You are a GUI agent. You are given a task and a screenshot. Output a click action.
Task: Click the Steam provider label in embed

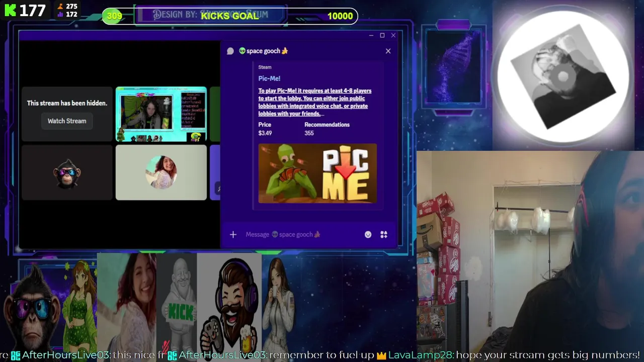tap(265, 67)
